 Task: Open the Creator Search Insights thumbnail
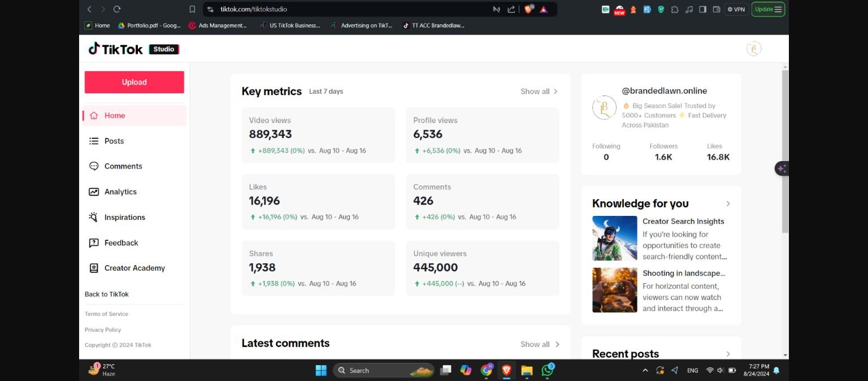click(x=615, y=238)
